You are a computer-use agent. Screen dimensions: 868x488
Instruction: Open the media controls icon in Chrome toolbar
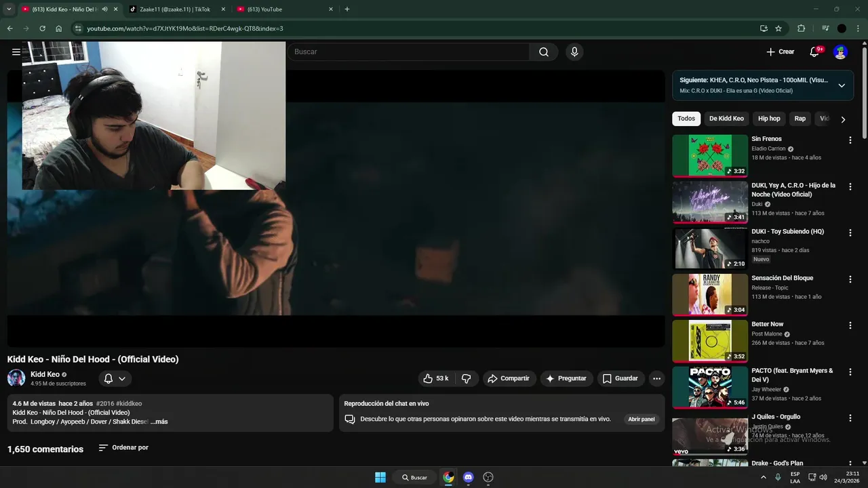825,28
